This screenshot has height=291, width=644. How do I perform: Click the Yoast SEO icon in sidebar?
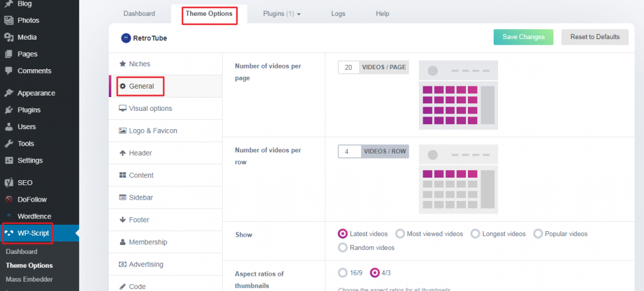tap(9, 183)
